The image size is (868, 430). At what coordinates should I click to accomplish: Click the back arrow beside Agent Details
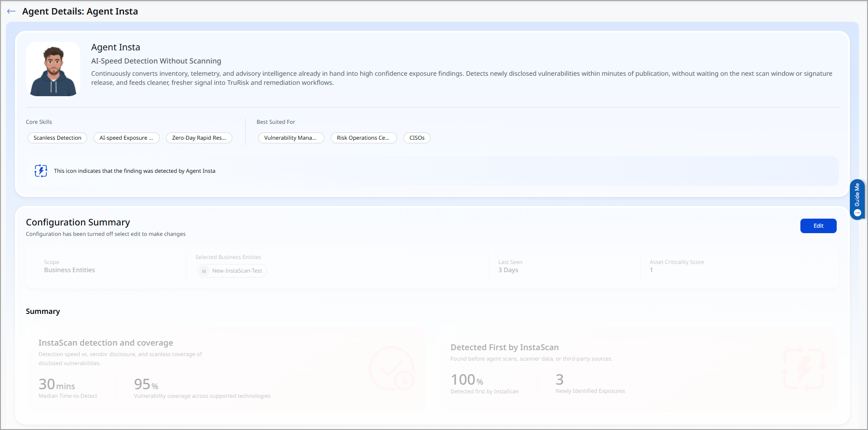point(11,11)
